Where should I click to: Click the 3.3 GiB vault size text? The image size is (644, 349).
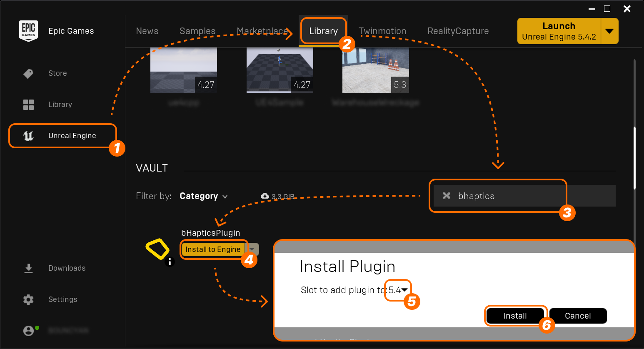(283, 196)
